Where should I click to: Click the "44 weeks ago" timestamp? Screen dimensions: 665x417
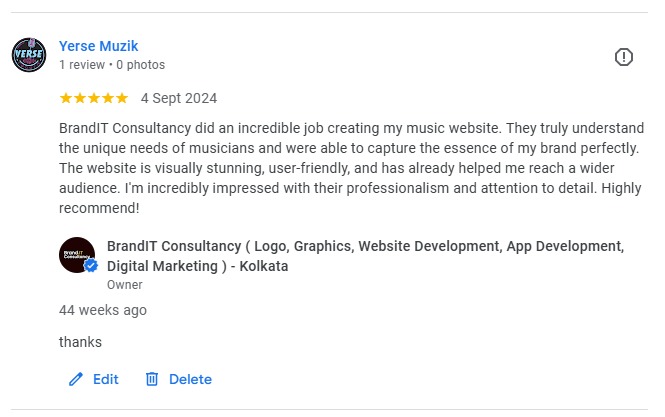click(x=103, y=310)
